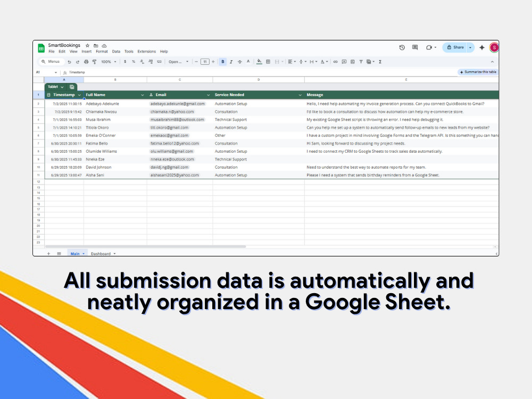This screenshot has height=399, width=532.
Task: Open the Gemini sparkle panel
Action: tap(482, 47)
